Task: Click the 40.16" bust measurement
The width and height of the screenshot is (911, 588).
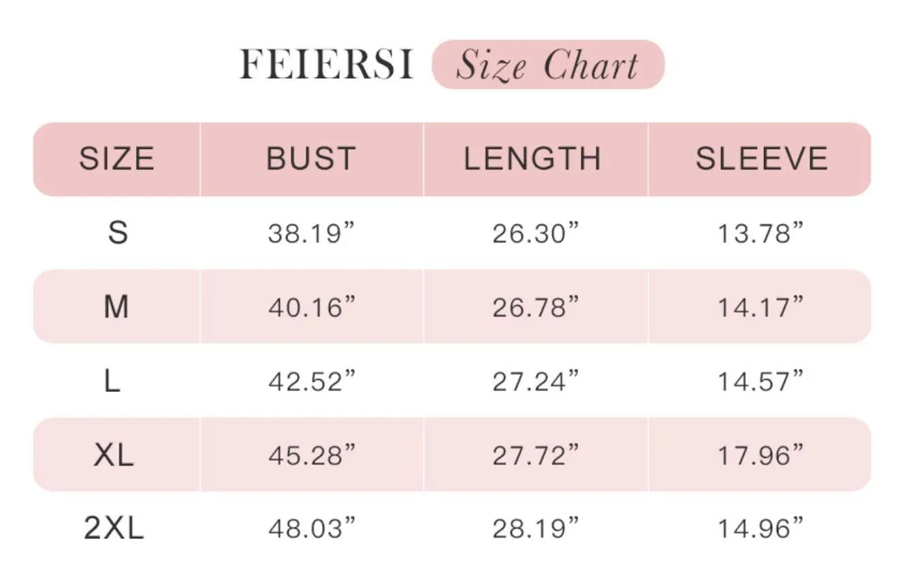Action: click(x=312, y=308)
